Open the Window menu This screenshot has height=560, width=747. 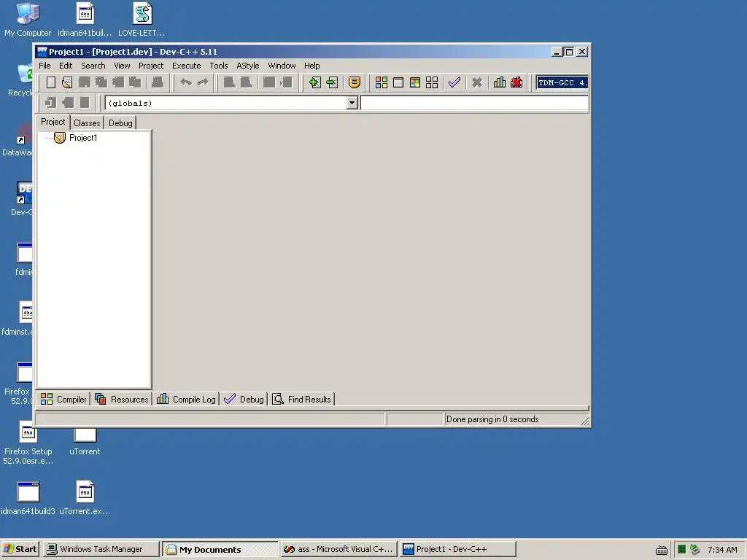[282, 66]
